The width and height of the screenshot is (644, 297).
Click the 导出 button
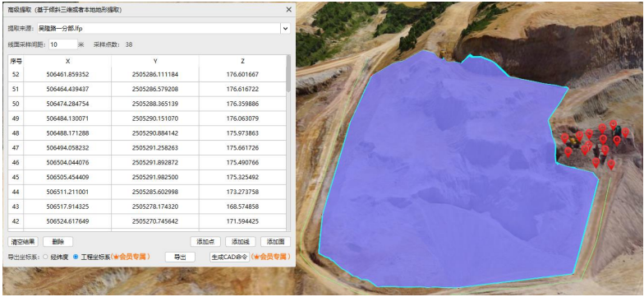(x=180, y=257)
